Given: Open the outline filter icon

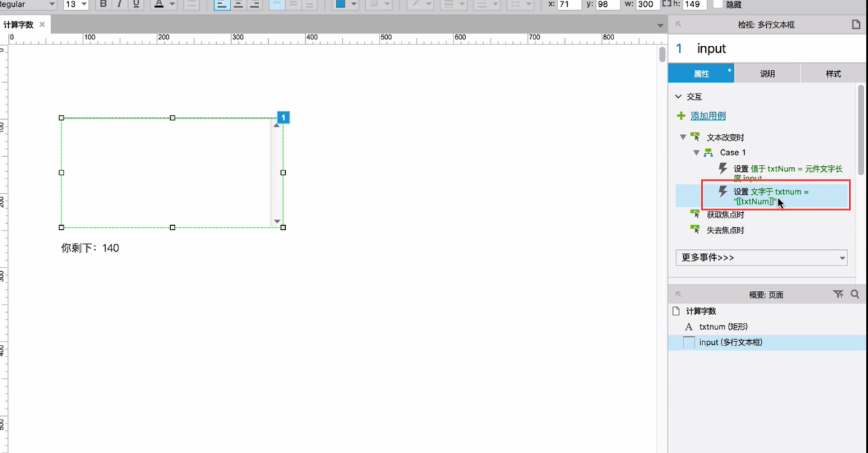Looking at the screenshot, I should pos(839,294).
